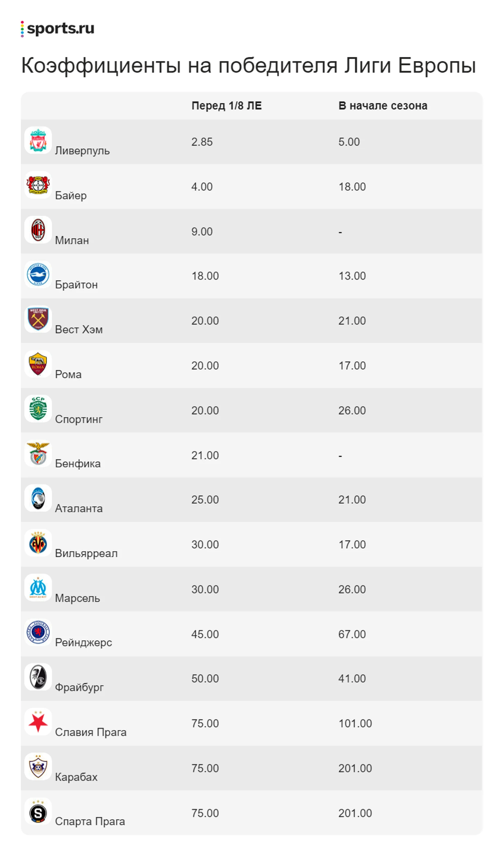Click the Benfica eagle crest icon
Viewport: 504px width, 856px height.
tap(38, 454)
